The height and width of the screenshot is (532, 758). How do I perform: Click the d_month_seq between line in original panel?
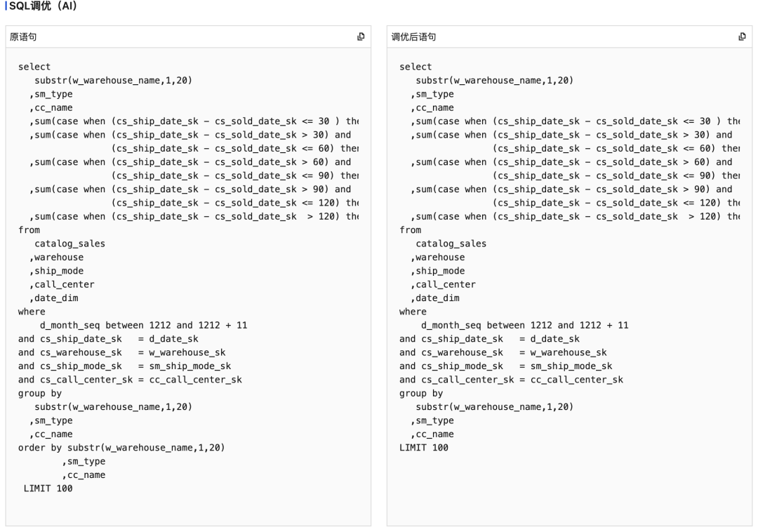[x=144, y=326]
